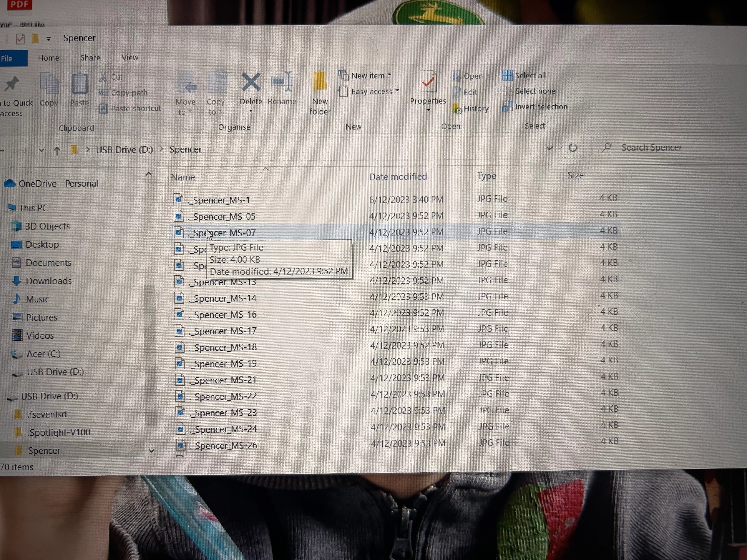Refresh the folder with reload icon
This screenshot has width=747, height=560.
[572, 148]
